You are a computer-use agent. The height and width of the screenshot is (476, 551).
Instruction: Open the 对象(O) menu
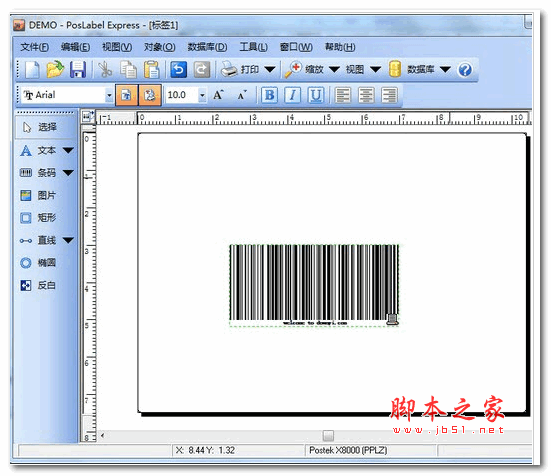[x=160, y=47]
